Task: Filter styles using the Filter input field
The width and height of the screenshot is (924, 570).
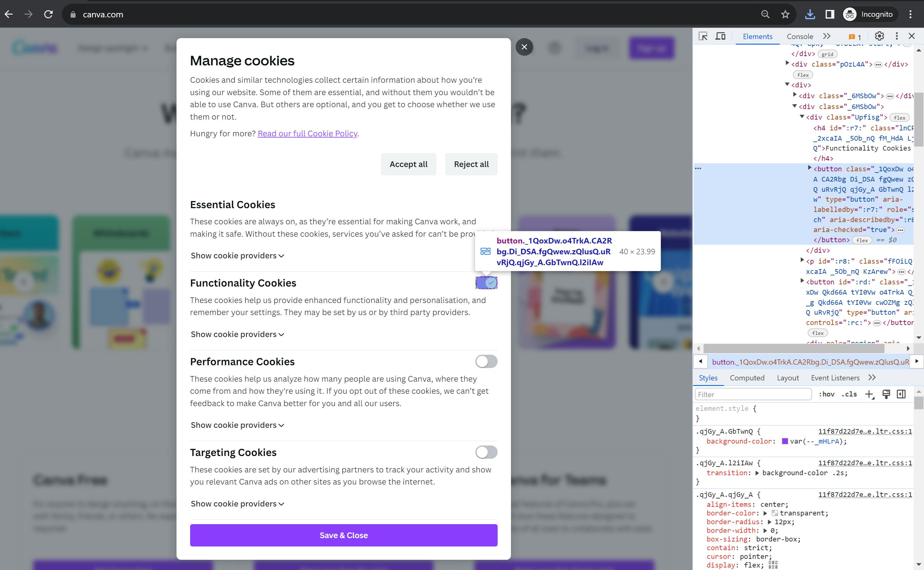Action: [x=754, y=394]
